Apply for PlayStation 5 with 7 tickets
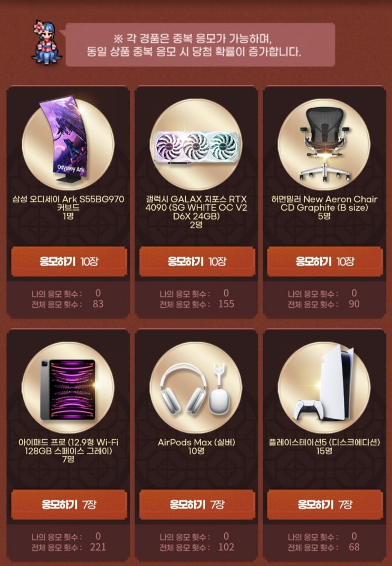392x566 pixels. click(324, 504)
